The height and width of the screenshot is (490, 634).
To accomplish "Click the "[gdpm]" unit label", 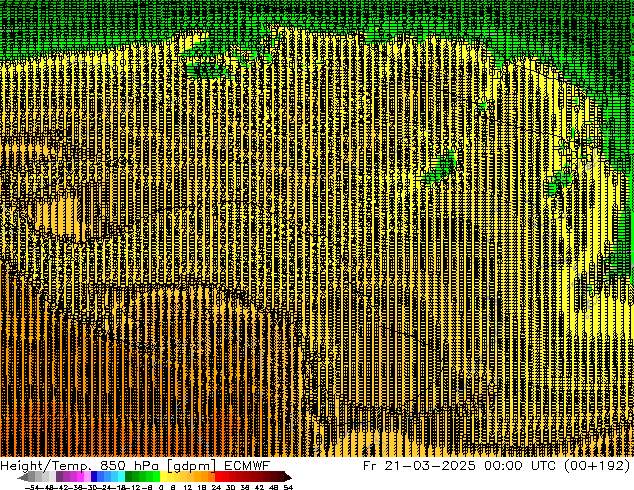I will [190, 466].
